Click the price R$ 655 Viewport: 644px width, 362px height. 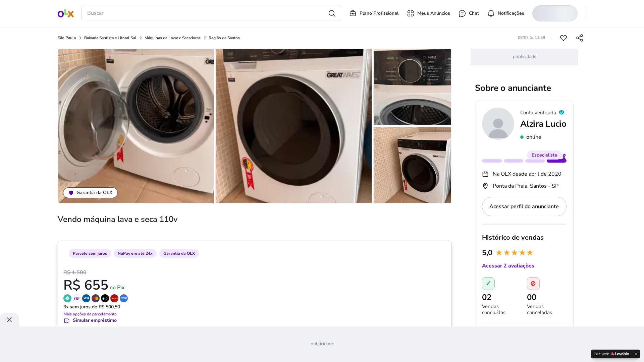(86, 285)
